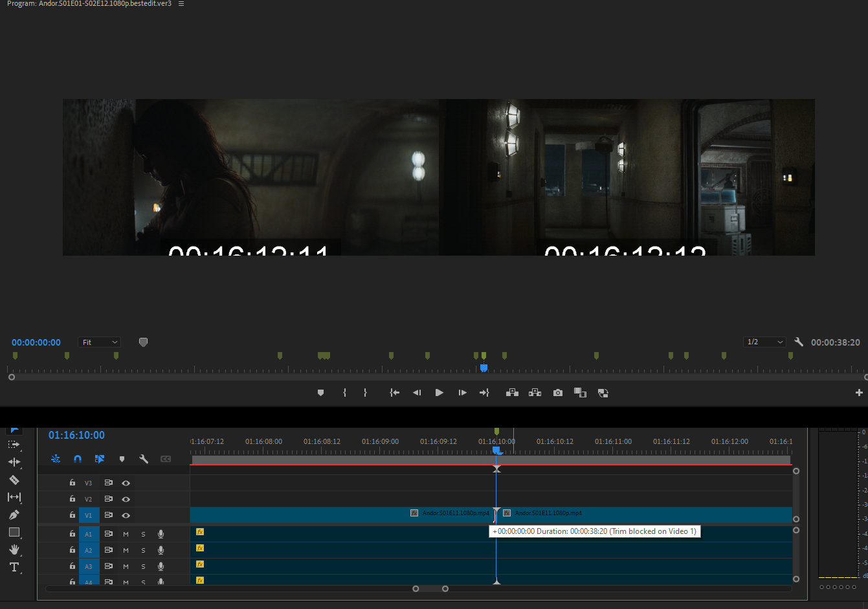868x609 pixels.
Task: Solo audio track A3
Action: pos(143,566)
